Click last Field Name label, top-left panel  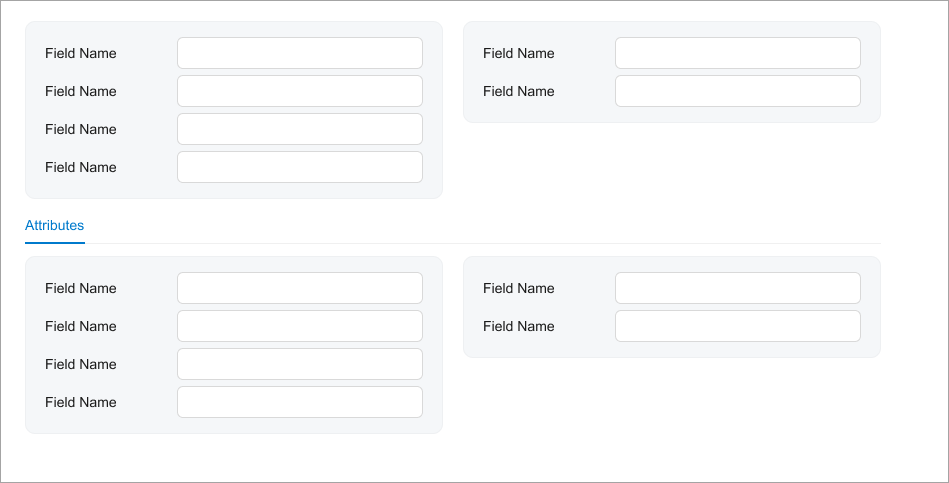click(x=81, y=167)
